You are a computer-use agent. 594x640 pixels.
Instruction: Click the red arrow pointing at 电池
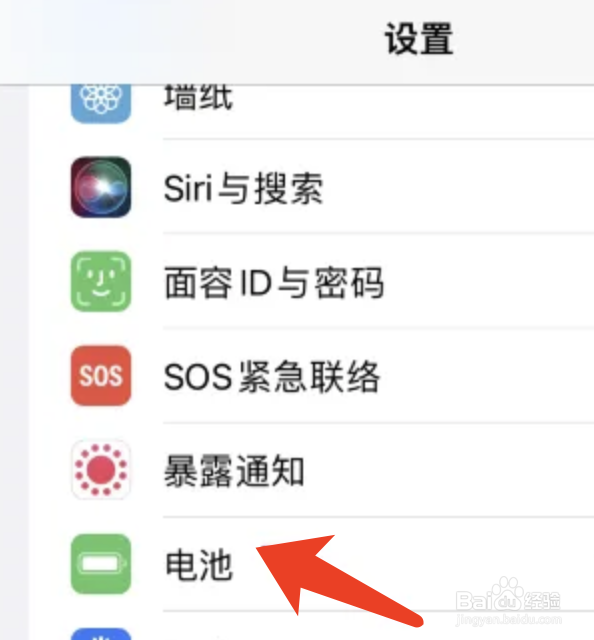[x=339, y=580]
